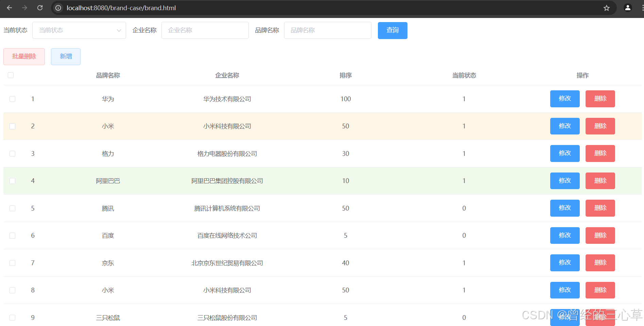Bookmark this page with the star icon
Viewport: 644px width, 326px height.
pyautogui.click(x=607, y=8)
